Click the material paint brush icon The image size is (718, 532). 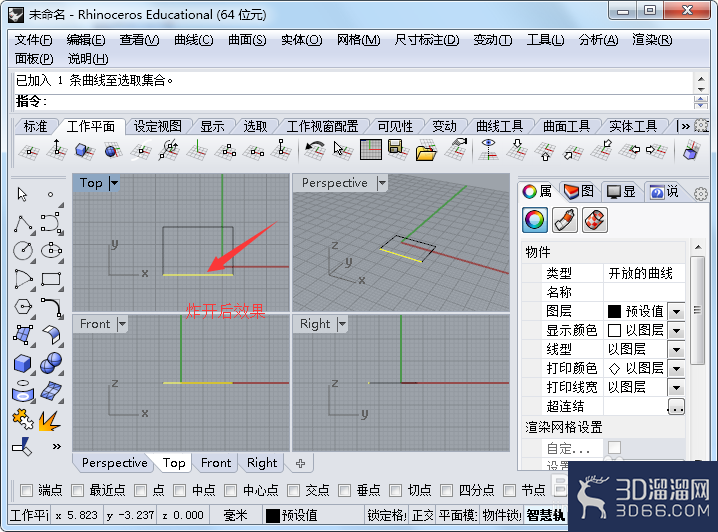click(565, 220)
